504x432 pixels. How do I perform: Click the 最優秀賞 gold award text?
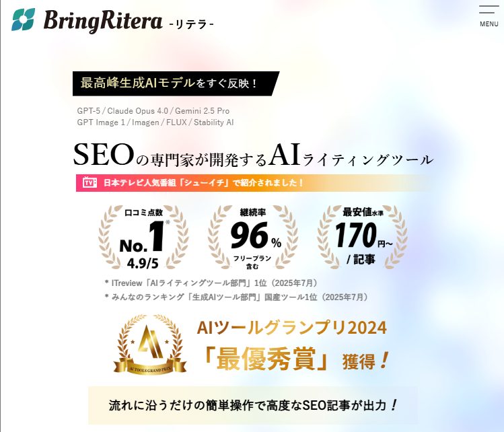pyautogui.click(x=266, y=359)
